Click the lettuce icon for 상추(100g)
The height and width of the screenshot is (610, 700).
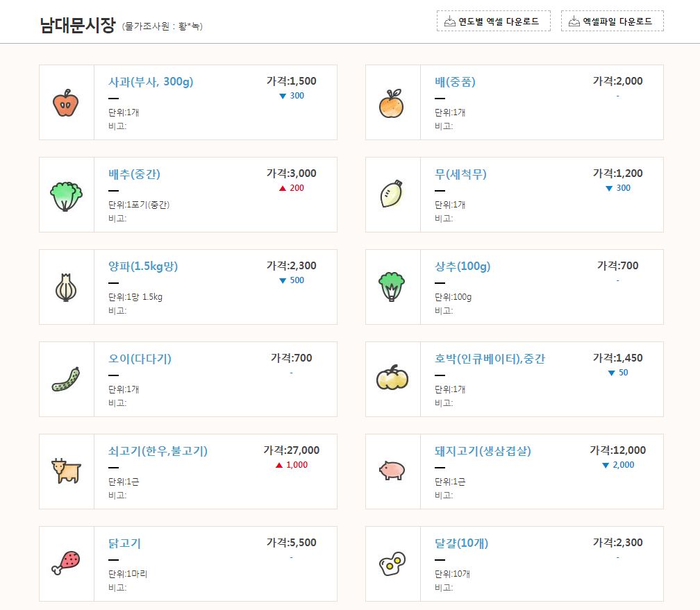pos(392,287)
